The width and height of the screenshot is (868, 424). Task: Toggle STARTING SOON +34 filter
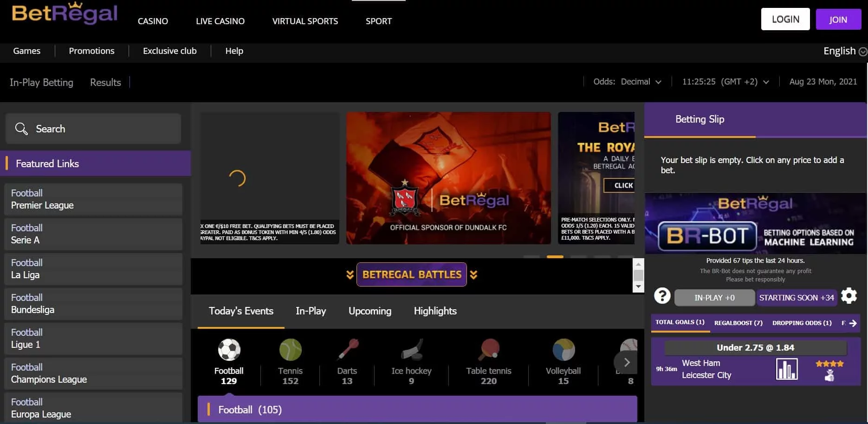click(x=797, y=298)
